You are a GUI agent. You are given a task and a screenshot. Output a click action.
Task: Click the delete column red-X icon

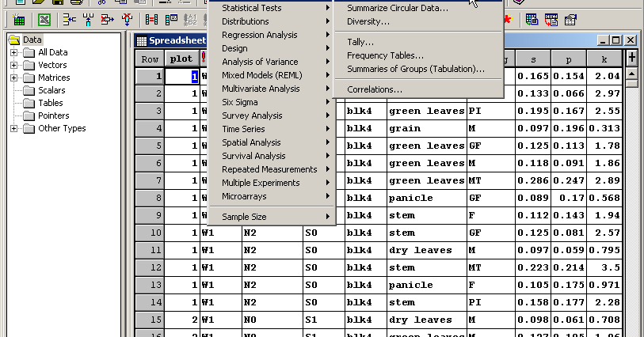pyautogui.click(x=108, y=19)
